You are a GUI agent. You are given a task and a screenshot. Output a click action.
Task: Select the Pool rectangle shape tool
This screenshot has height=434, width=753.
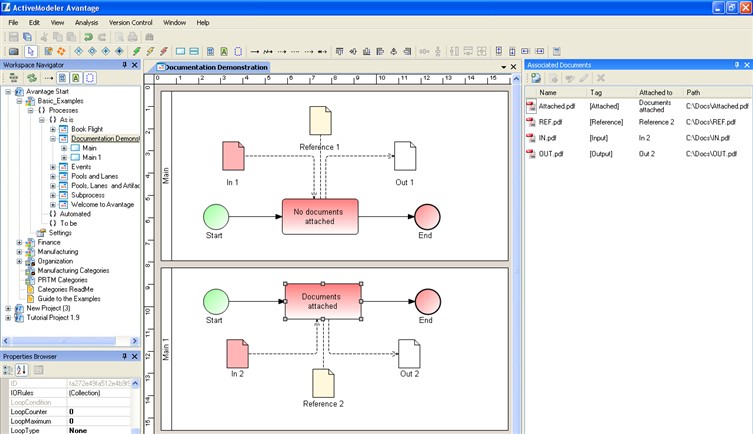click(x=181, y=51)
